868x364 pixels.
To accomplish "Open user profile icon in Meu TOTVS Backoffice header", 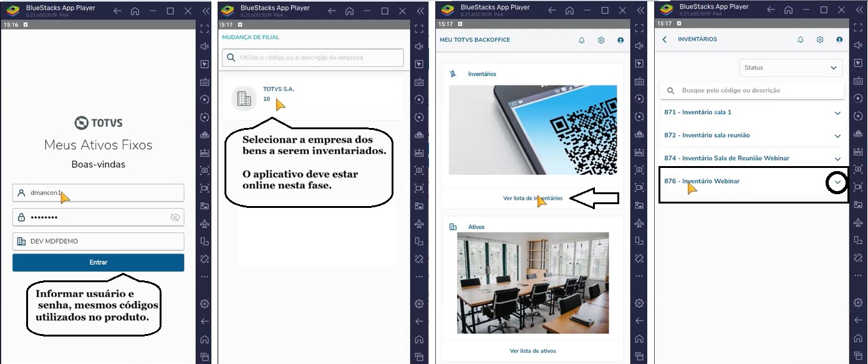I will pyautogui.click(x=620, y=40).
